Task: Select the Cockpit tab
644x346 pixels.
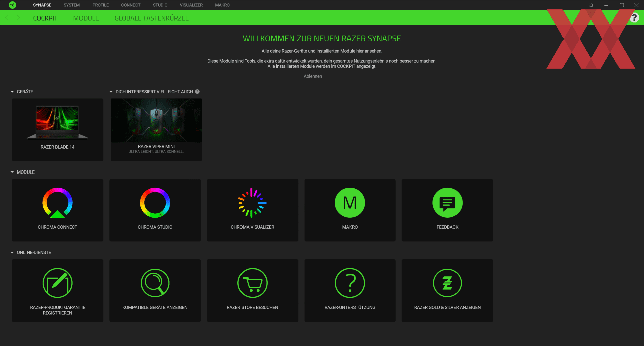Action: pyautogui.click(x=45, y=18)
